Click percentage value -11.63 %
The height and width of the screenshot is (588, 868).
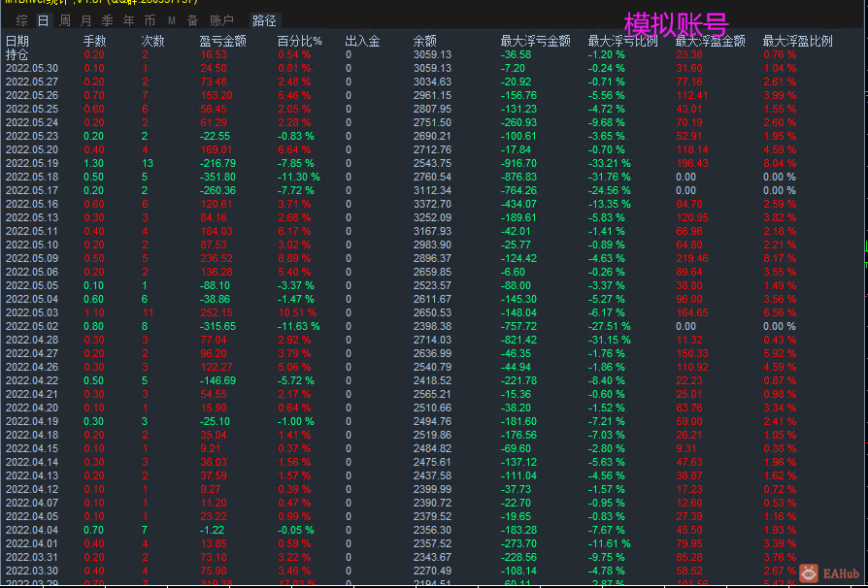coord(298,326)
